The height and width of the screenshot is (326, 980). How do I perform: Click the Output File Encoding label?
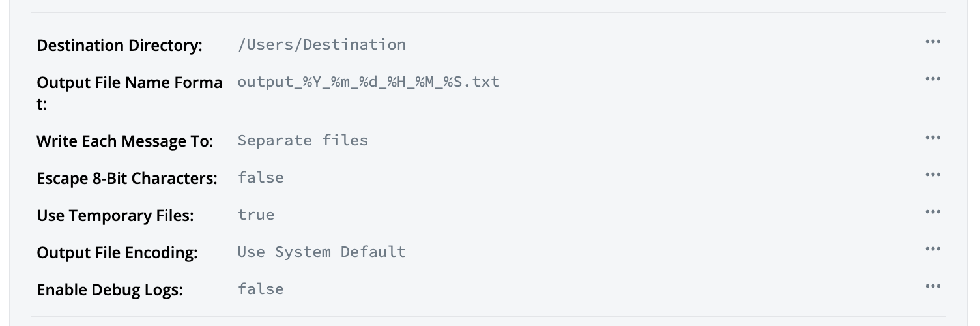(x=117, y=252)
